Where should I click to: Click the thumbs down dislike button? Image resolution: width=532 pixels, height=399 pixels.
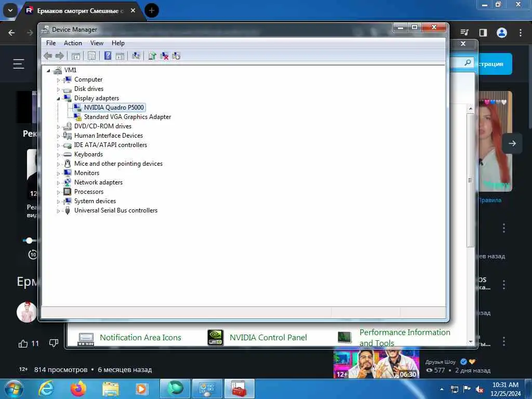(x=54, y=343)
